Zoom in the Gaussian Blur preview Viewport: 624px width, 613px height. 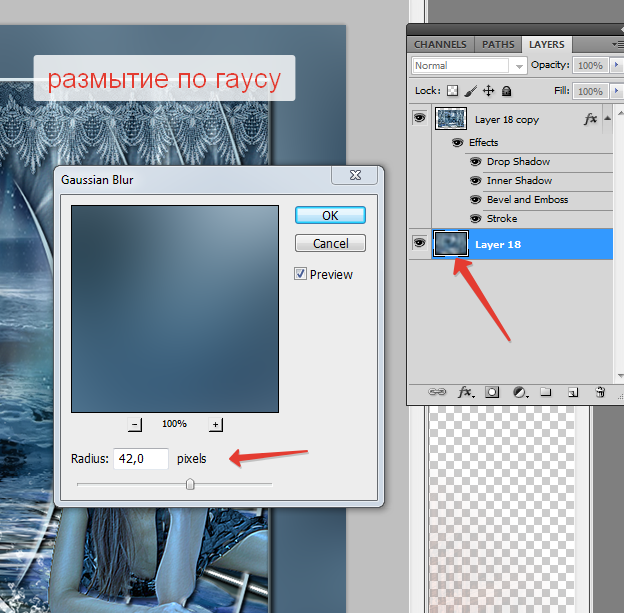click(x=216, y=425)
